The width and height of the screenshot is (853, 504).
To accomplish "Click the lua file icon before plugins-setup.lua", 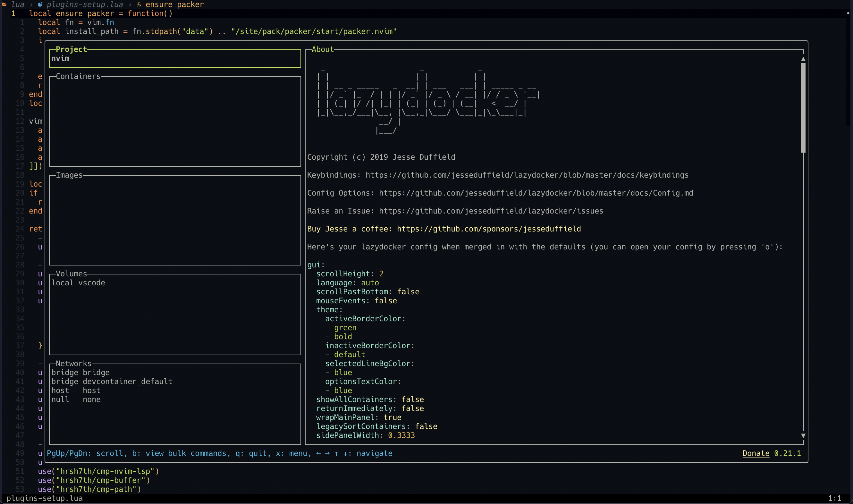I will tap(40, 4).
